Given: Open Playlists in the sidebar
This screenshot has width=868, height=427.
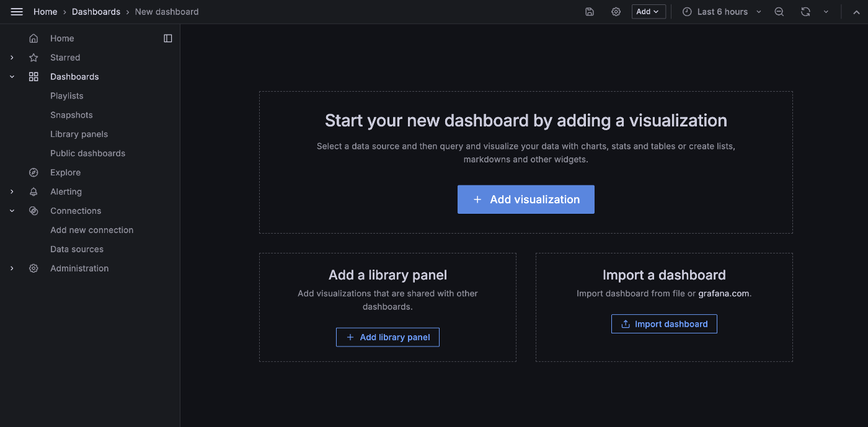Looking at the screenshot, I should (x=67, y=96).
